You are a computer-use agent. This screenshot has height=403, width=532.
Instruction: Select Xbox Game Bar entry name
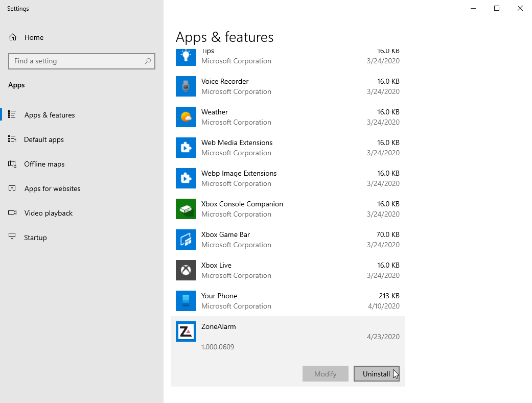click(225, 235)
